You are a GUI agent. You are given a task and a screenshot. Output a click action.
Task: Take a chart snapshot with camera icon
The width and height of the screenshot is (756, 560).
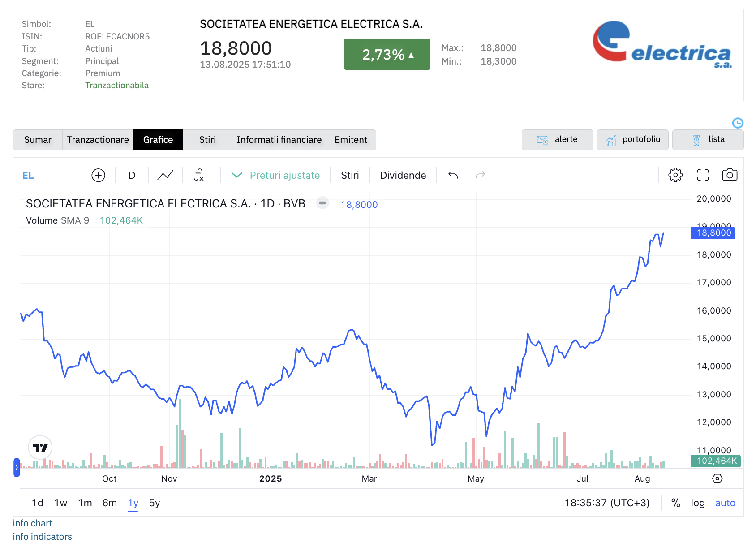730,175
